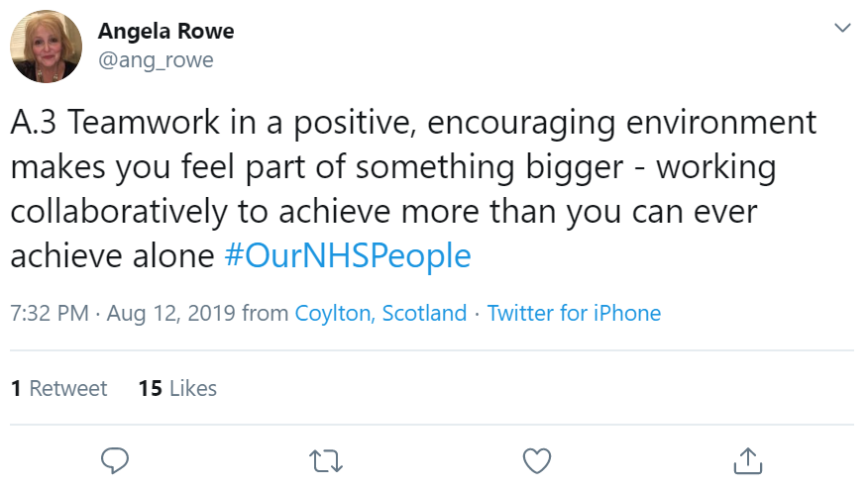Click the 'achieve alone' tweet text
Screen dimensions: 868x488
(x=112, y=256)
